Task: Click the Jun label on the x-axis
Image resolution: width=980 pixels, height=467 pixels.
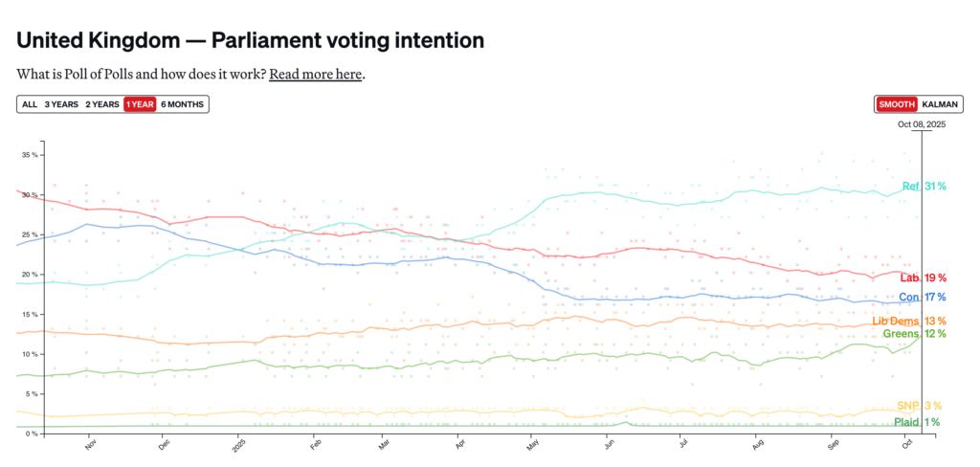Action: pos(607,446)
